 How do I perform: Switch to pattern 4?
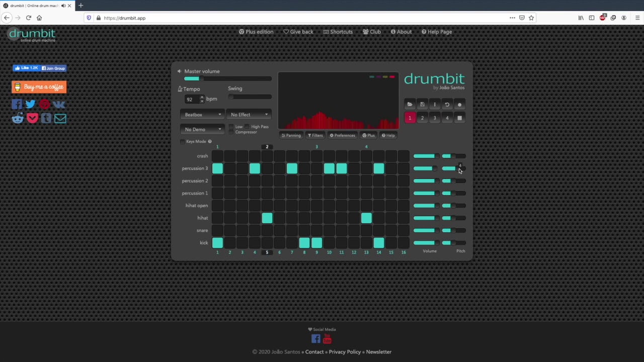tap(447, 118)
